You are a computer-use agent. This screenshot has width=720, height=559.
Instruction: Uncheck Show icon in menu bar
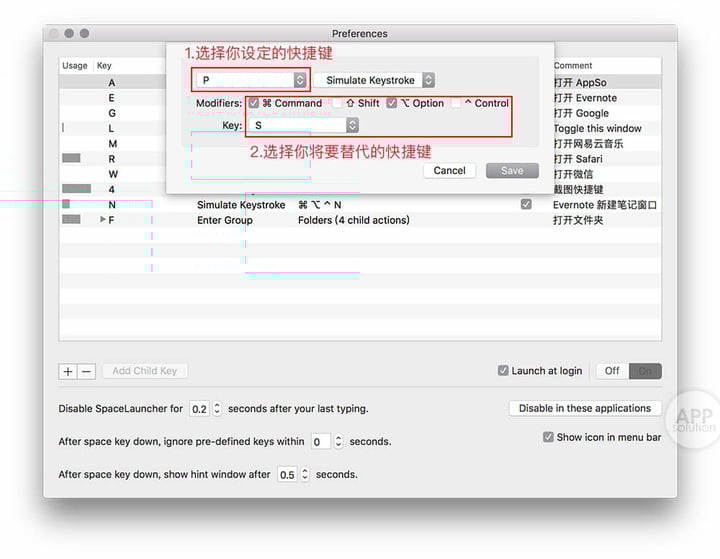pos(548,437)
